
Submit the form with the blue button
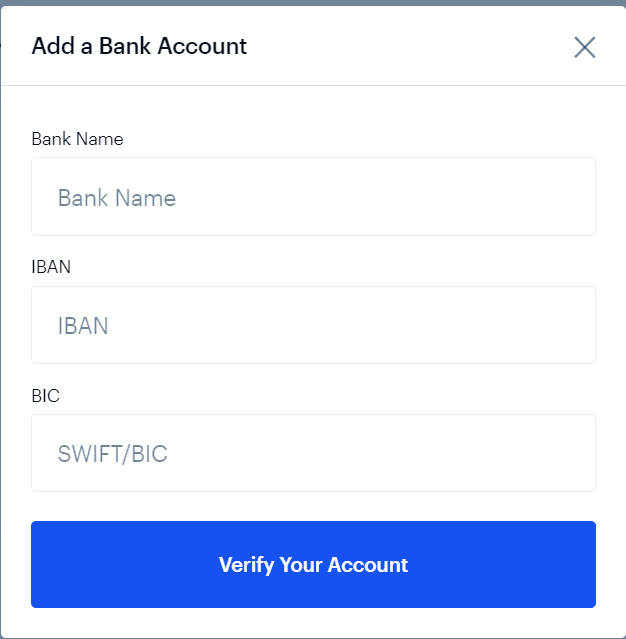313,564
